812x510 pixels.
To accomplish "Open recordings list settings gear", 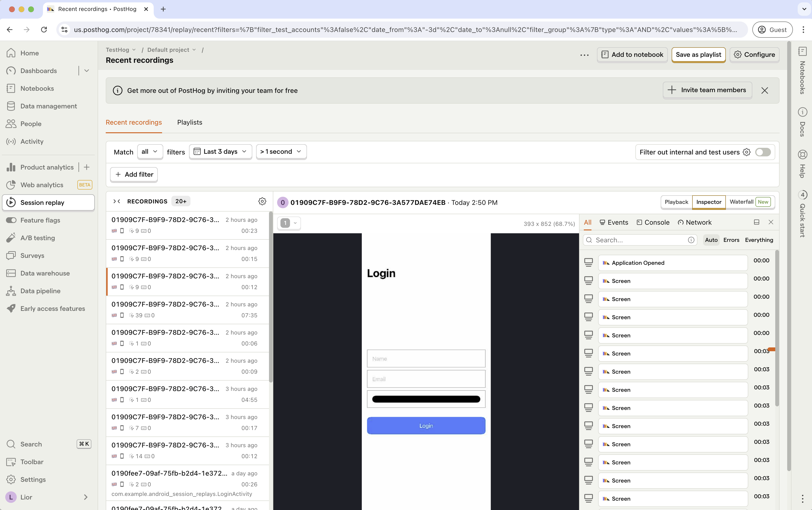I will tap(262, 201).
